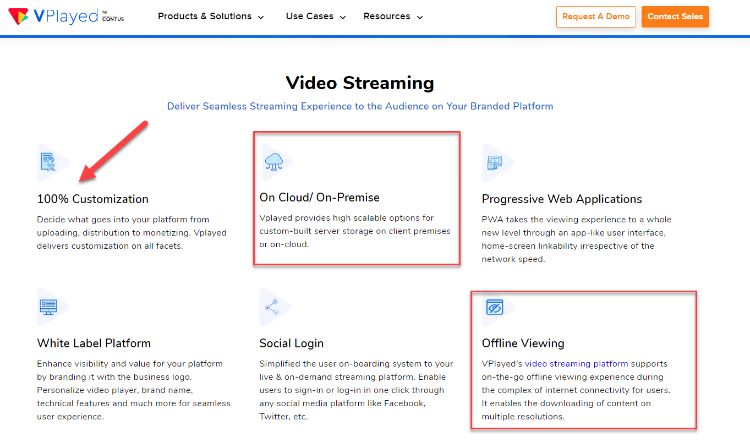This screenshot has height=442, width=750.
Task: Click the VPlayed logo in the header
Action: pos(66,16)
